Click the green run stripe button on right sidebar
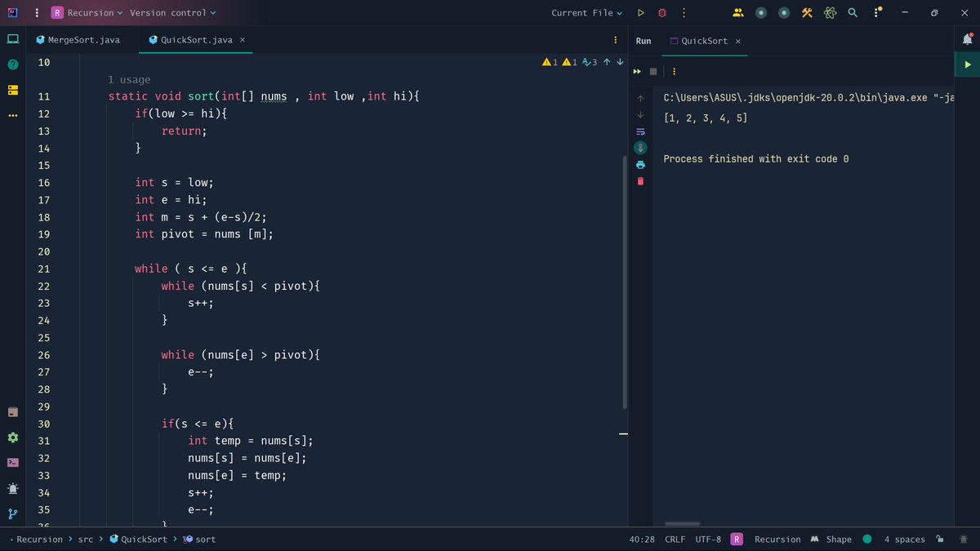Viewport: 980px width, 551px height. pyautogui.click(x=968, y=64)
